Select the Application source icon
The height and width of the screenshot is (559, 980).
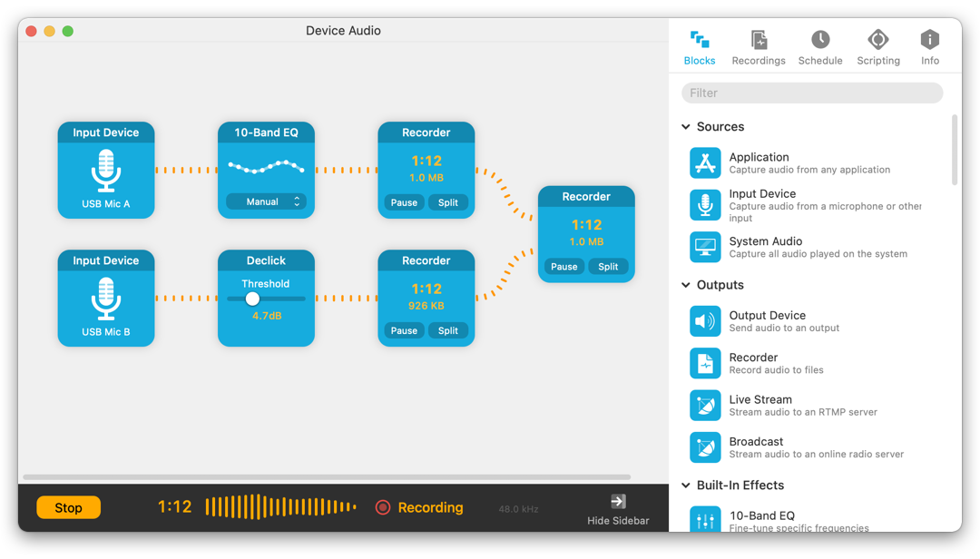click(x=705, y=162)
